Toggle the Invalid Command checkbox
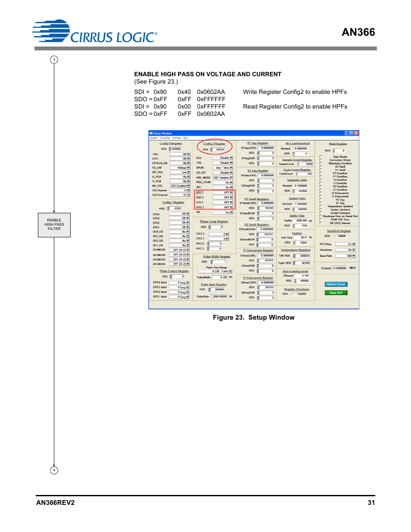411x532 pixels. coord(321,213)
